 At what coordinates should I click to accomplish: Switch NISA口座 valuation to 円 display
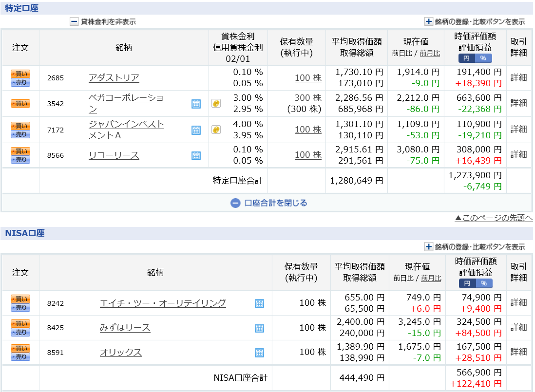click(x=467, y=283)
